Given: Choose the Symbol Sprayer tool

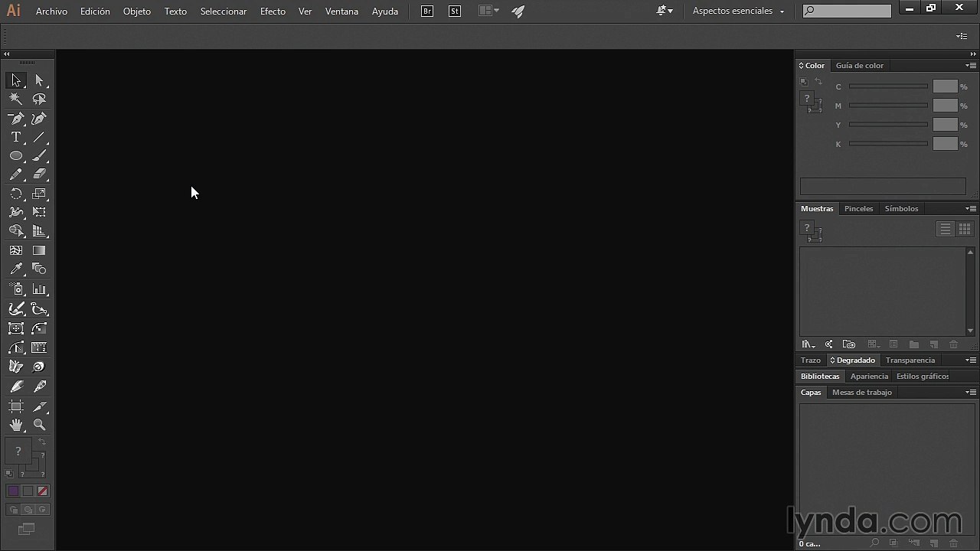Looking at the screenshot, I should [16, 289].
